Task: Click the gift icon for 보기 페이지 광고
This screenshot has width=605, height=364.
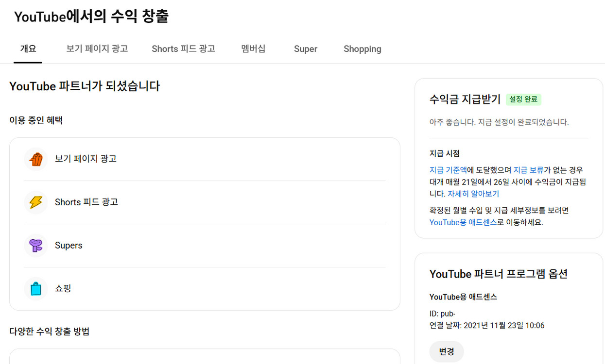Action: pos(35,159)
